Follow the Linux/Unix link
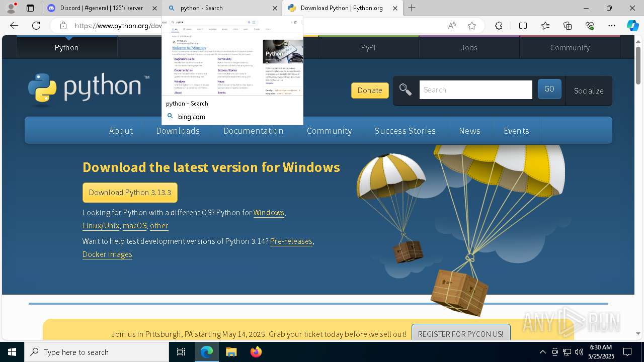Image resolution: width=644 pixels, height=362 pixels. (x=101, y=226)
